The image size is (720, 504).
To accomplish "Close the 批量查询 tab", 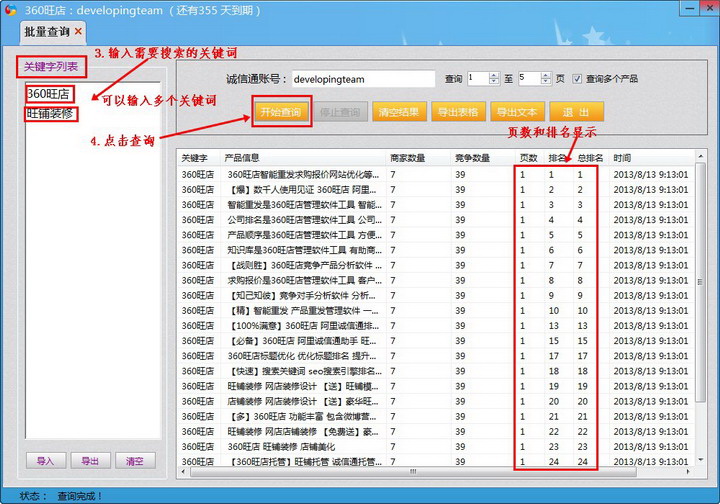I will tap(79, 31).
